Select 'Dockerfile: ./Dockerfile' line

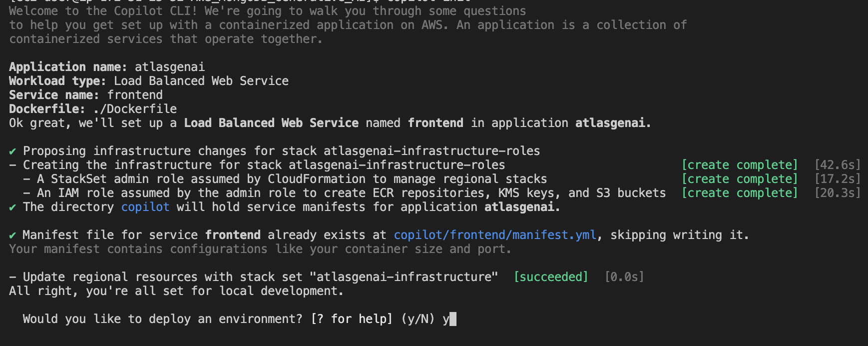click(x=93, y=109)
